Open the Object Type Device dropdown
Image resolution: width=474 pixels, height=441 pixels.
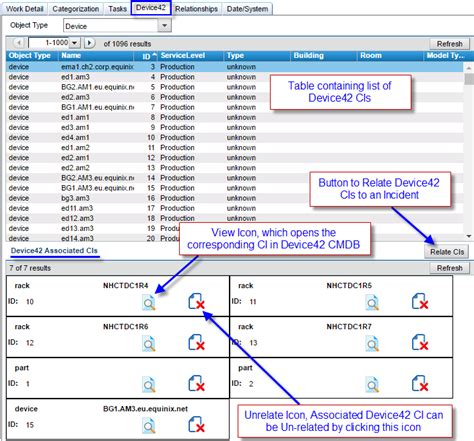pos(164,26)
